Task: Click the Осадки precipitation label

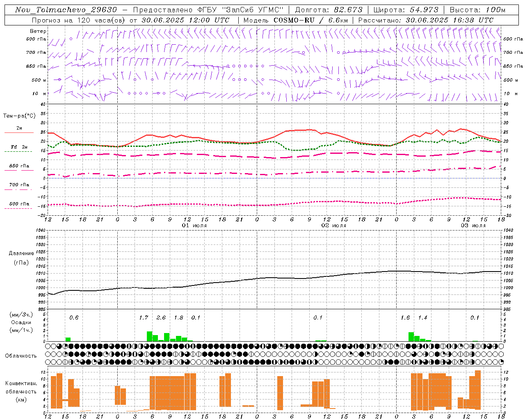Action: 21,322
